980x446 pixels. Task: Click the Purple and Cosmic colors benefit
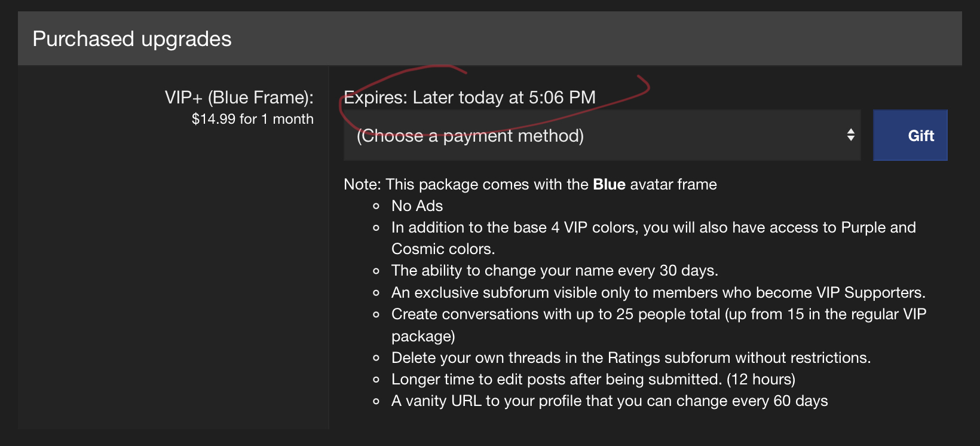point(653,228)
